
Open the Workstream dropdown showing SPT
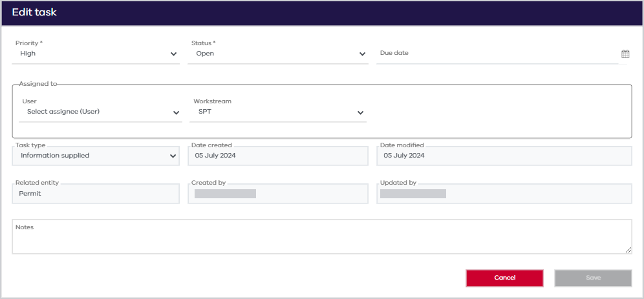(278, 112)
